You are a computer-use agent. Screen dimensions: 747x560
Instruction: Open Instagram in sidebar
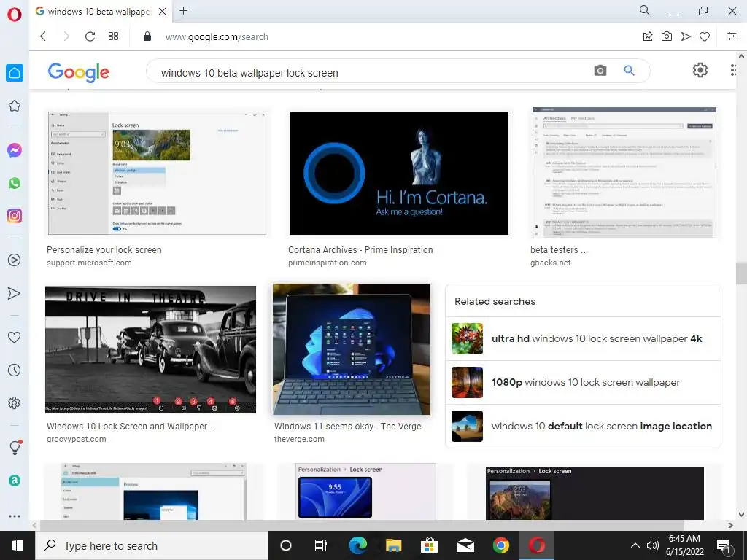(x=15, y=216)
